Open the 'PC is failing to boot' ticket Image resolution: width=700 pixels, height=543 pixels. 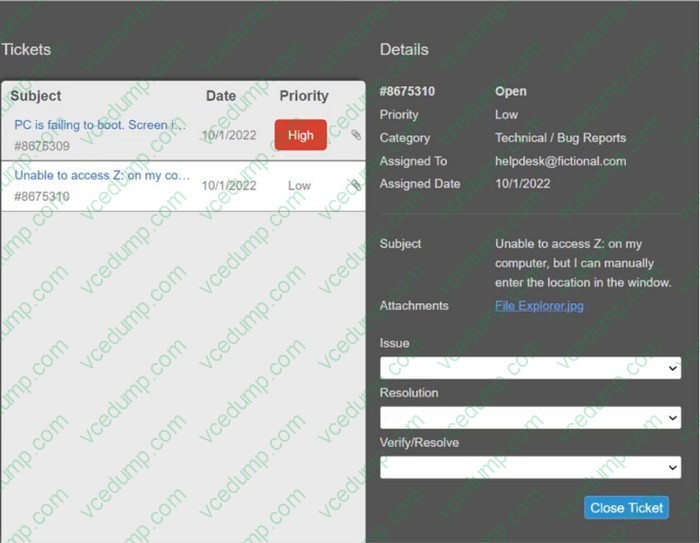pos(100,126)
